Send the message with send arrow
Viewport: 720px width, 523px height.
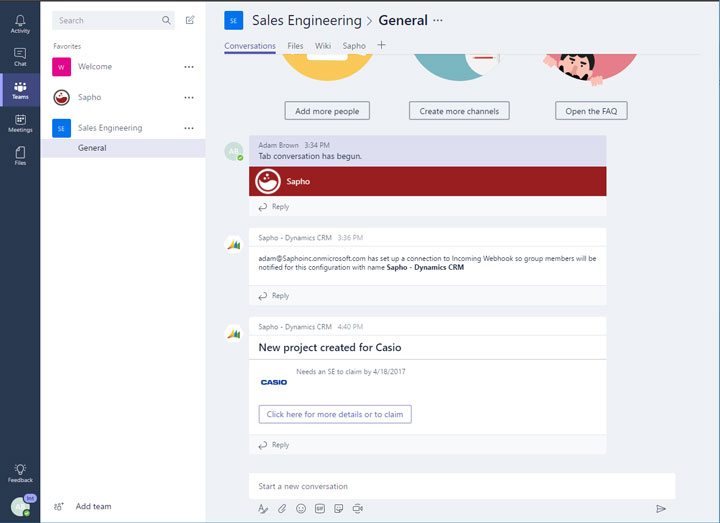tap(661, 508)
